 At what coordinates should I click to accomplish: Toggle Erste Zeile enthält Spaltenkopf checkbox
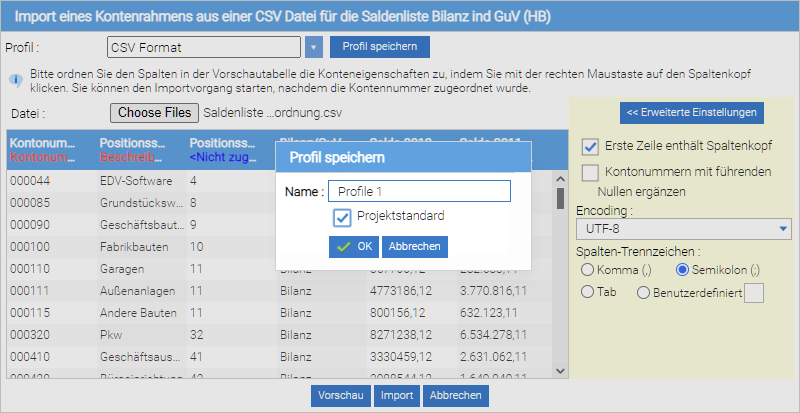tap(590, 146)
